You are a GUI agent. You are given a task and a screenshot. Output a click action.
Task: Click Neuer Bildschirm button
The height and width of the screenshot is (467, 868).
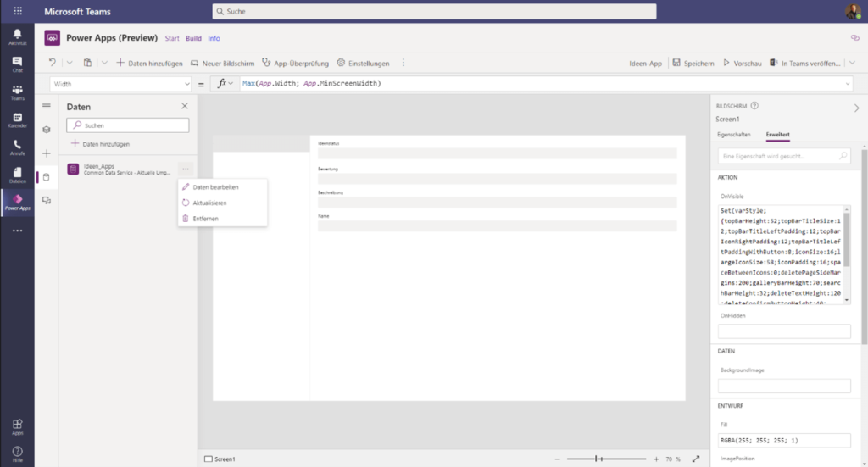point(223,63)
